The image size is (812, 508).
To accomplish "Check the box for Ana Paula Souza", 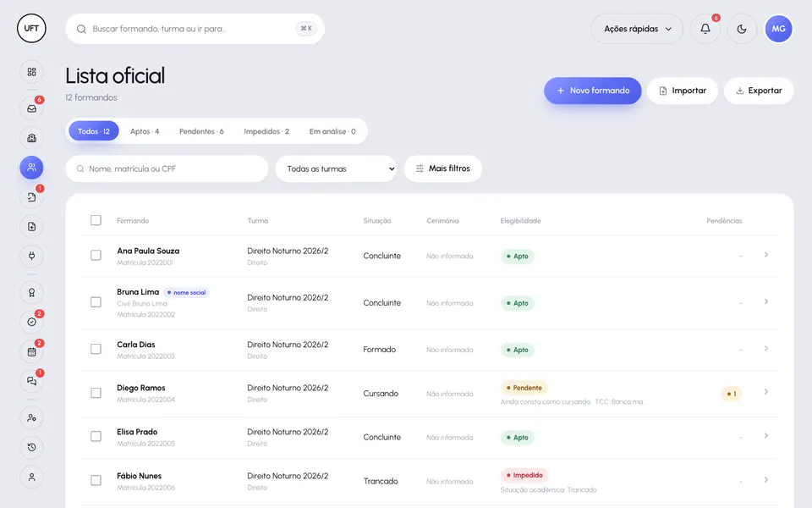I will pos(96,255).
